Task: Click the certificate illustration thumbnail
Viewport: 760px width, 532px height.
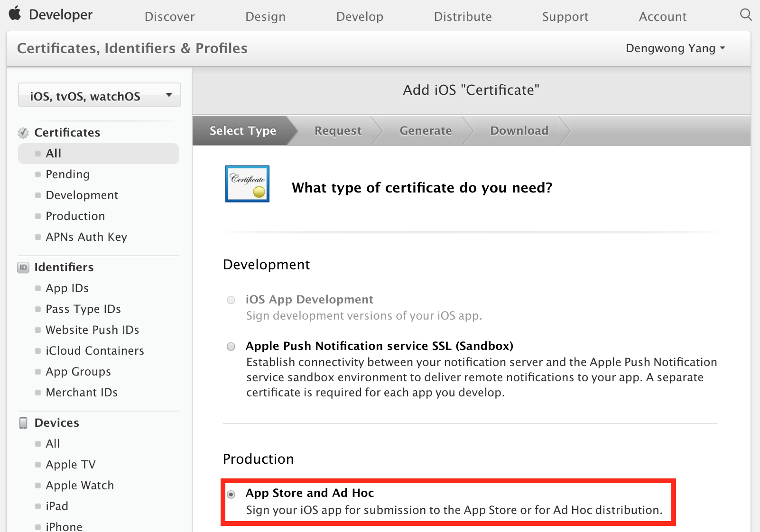Action: pos(247,184)
